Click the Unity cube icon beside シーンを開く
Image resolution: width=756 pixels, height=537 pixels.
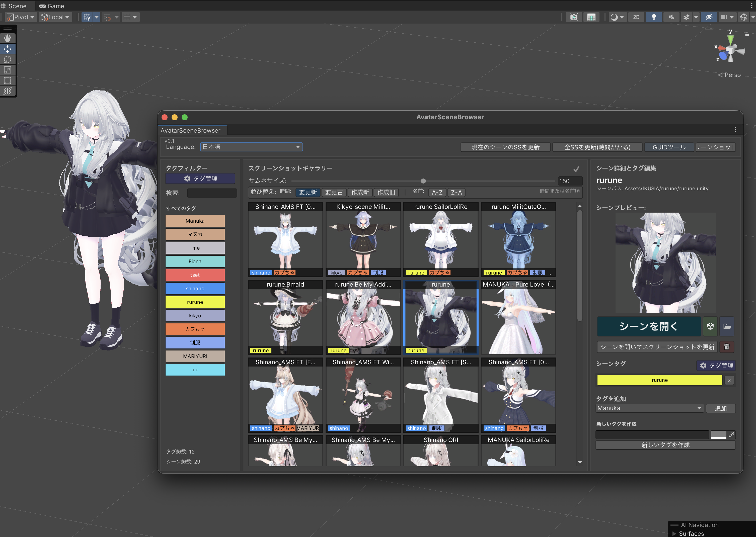click(710, 327)
